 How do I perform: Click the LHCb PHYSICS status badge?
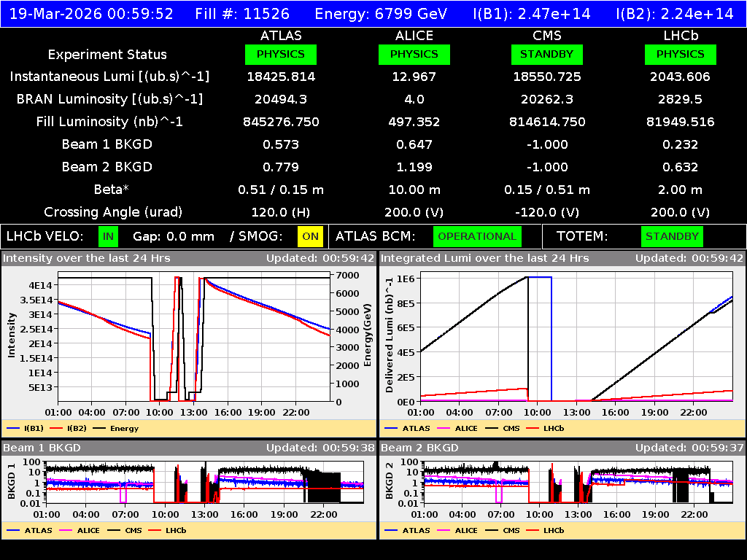[x=680, y=54]
